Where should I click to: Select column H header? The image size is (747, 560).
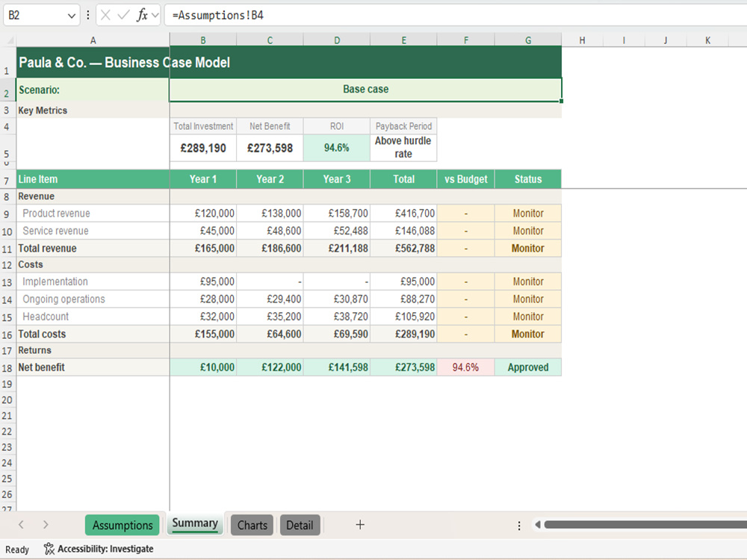tap(582, 40)
